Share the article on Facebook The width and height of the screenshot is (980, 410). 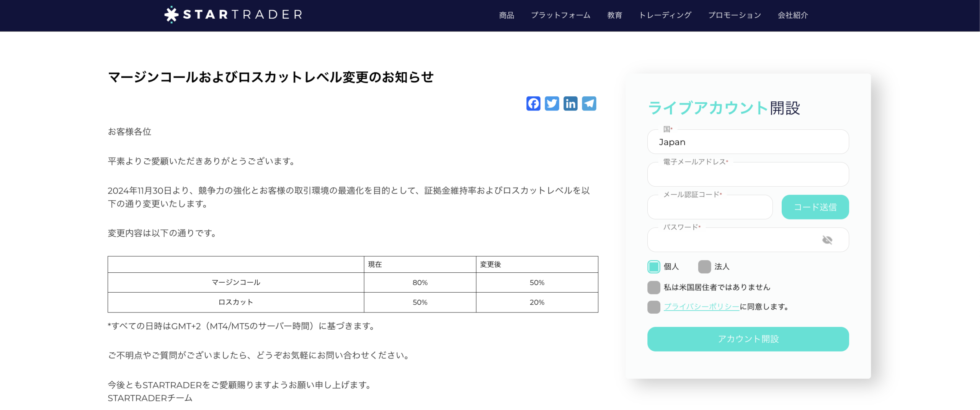click(533, 104)
